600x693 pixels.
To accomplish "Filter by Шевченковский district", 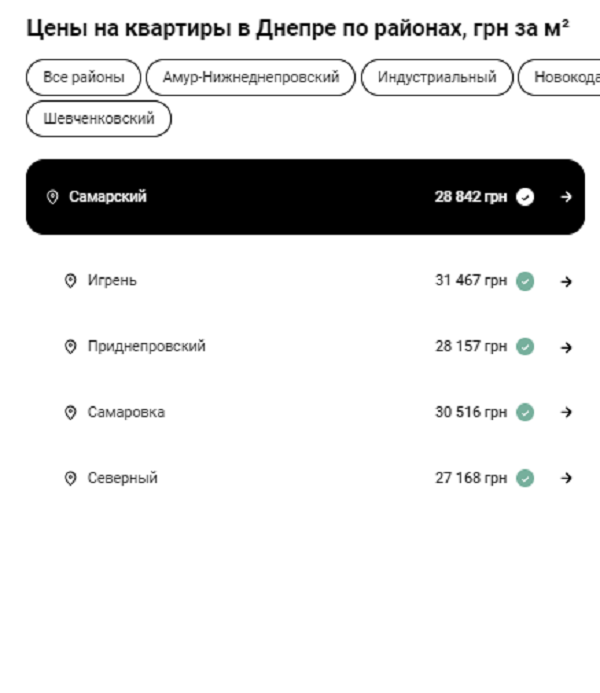I will [x=99, y=119].
